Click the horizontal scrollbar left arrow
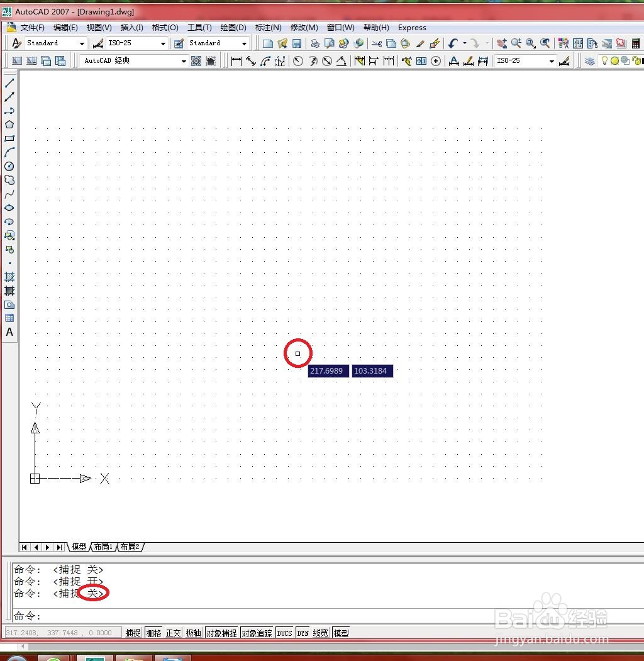Viewport: 644px width, 661px height. pyautogui.click(x=23, y=646)
